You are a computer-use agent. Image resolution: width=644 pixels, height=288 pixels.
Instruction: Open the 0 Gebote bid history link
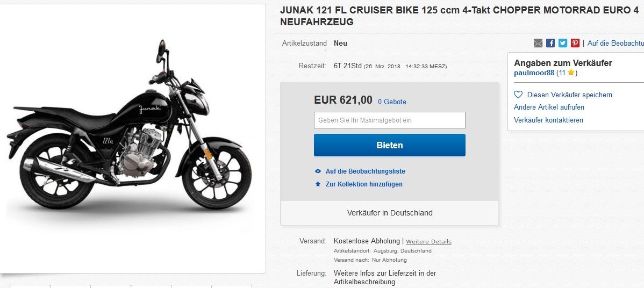392,102
